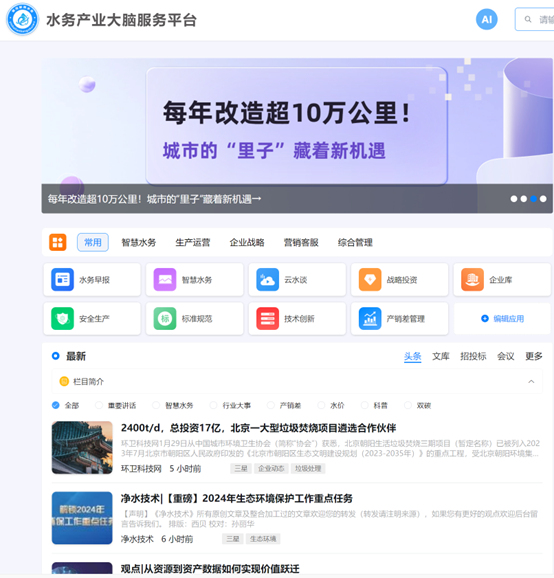Collapse the 栏目简介 section chevron
Screen dimensions: 554x578
(x=531, y=381)
